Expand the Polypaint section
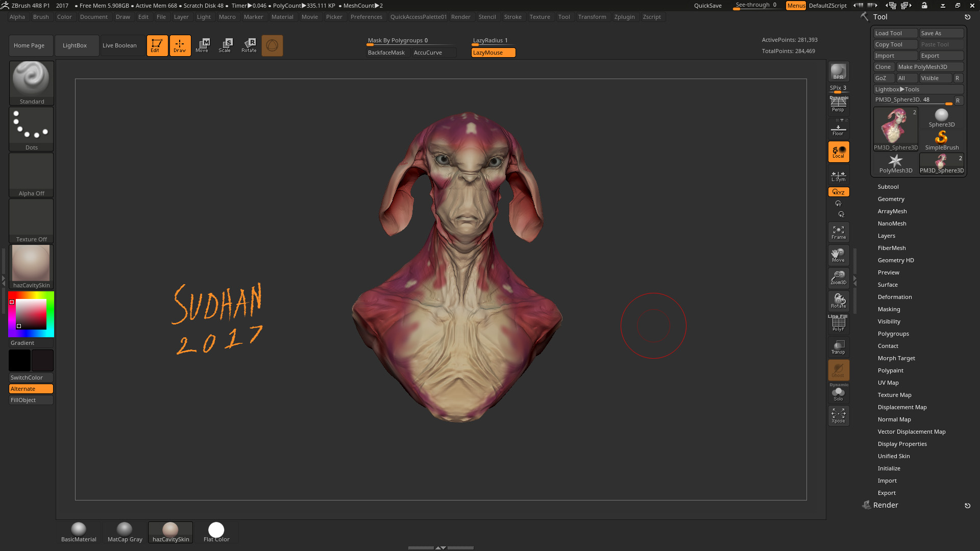Image resolution: width=980 pixels, height=551 pixels. point(890,370)
